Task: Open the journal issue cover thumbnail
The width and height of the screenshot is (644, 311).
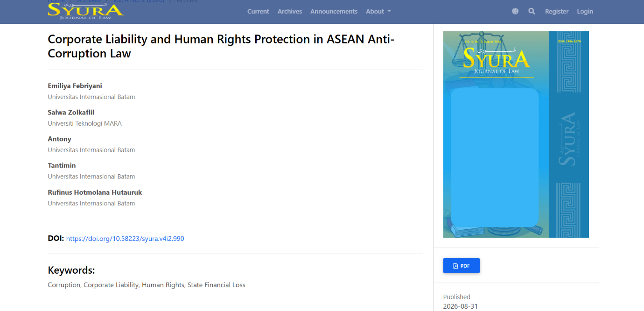Action: pyautogui.click(x=516, y=134)
